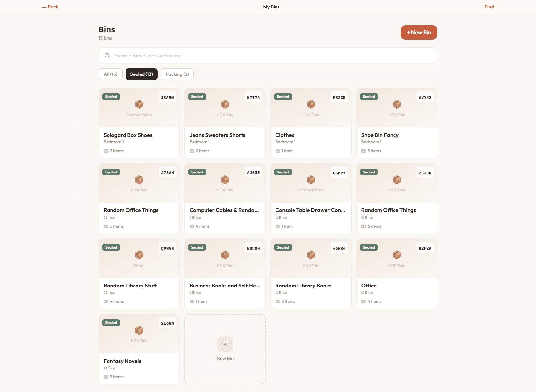The height and width of the screenshot is (392, 536).
Task: Click items icon on Jeans Sweaters Shorts card
Action: click(x=192, y=151)
